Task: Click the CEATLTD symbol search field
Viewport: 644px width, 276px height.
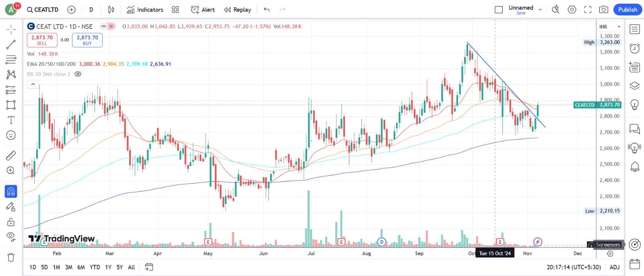Action: point(43,10)
